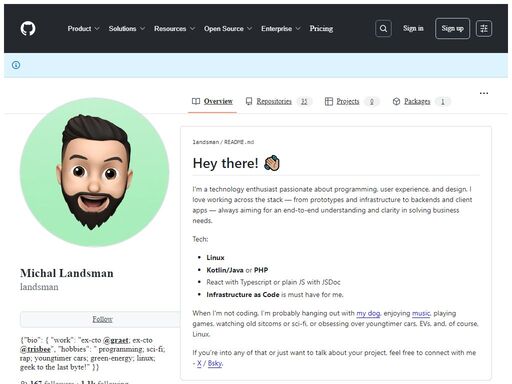Click the 'Linux' list item
This screenshot has width=512, height=384.
pyautogui.click(x=215, y=258)
